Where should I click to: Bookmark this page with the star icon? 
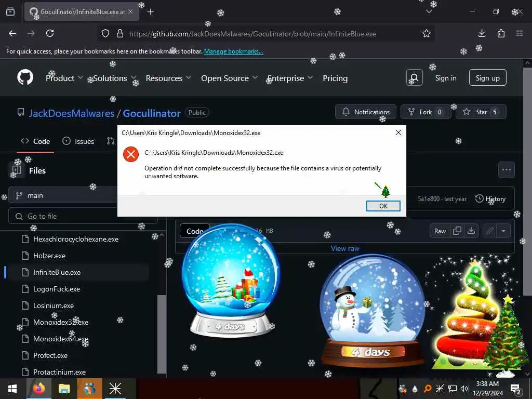(x=427, y=33)
